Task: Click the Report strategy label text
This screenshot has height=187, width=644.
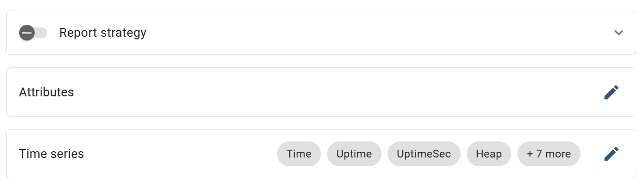Action: 103,33
